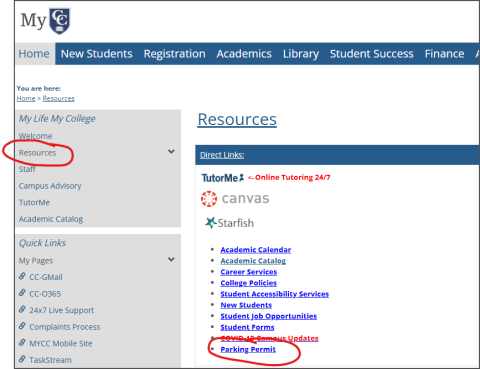Click the Online Tutoring 24/7 text

[x=289, y=177]
